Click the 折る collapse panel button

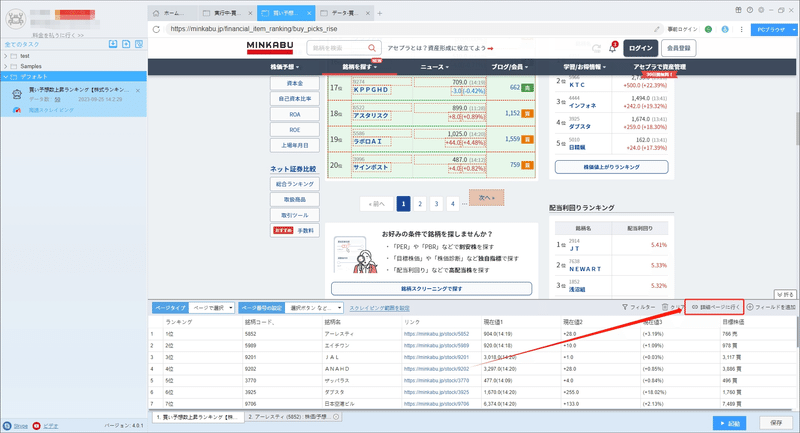(785, 295)
